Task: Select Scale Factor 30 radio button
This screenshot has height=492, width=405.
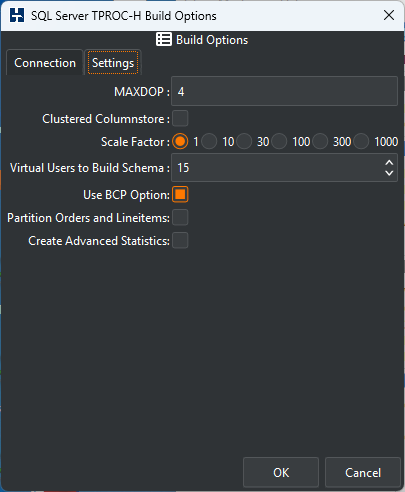Action: [244, 142]
